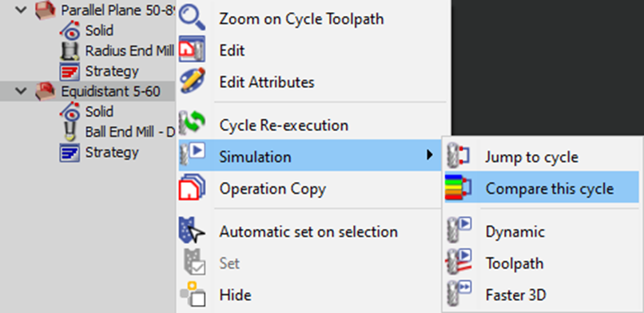Click the Radius End Mill tool icon
This screenshot has height=313, width=644.
click(70, 51)
